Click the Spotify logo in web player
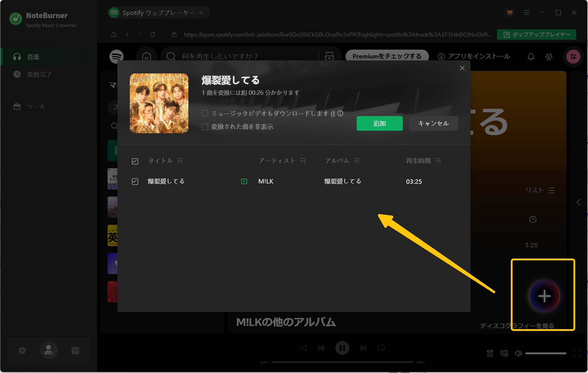Image resolution: width=588 pixels, height=373 pixels. pos(116,57)
